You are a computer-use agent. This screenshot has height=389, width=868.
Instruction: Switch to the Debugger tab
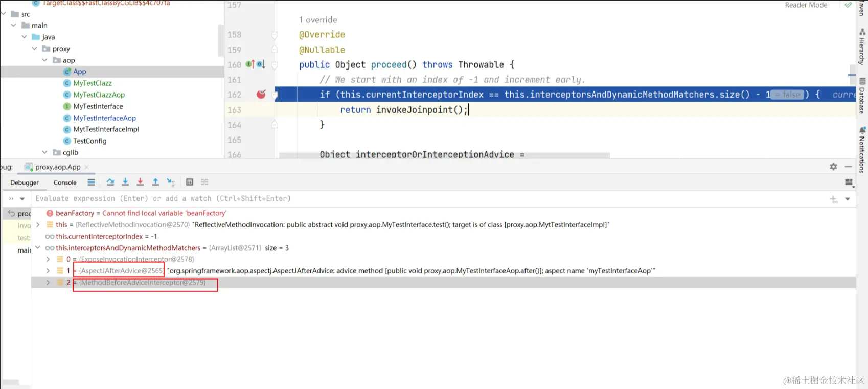25,182
